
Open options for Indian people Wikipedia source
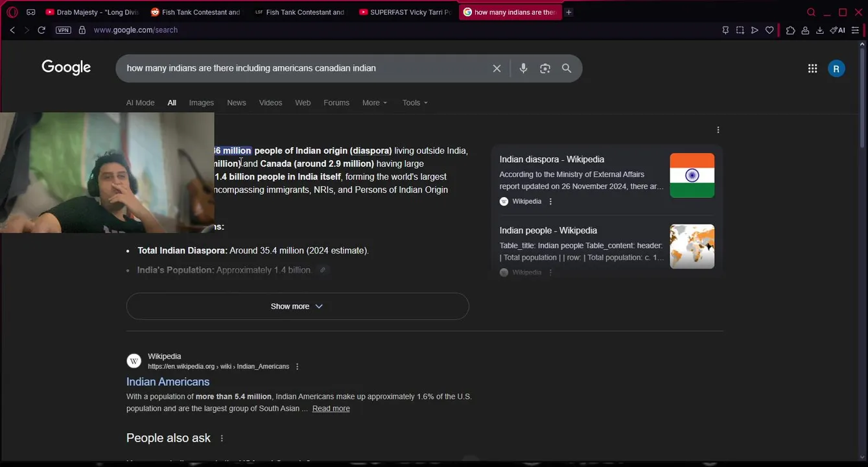(550, 272)
